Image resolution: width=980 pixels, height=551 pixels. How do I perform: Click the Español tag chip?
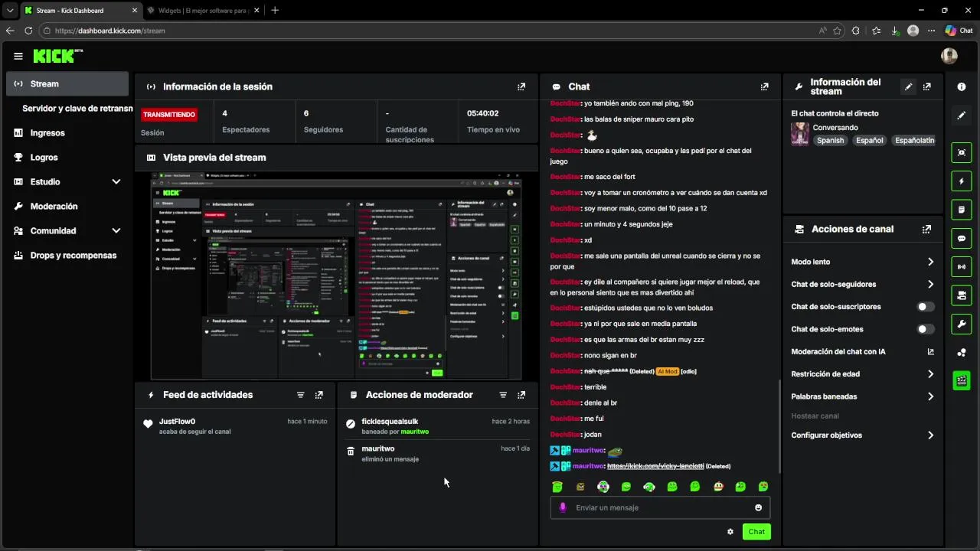coord(870,141)
